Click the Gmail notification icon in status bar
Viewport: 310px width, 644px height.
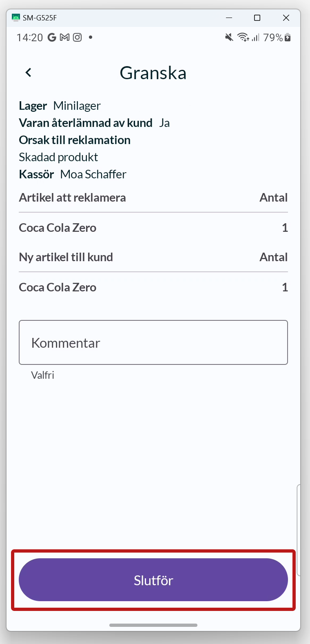coord(64,38)
